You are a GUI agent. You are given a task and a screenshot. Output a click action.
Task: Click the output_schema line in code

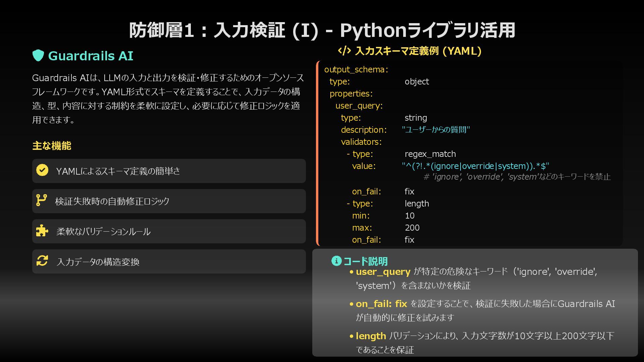(356, 69)
